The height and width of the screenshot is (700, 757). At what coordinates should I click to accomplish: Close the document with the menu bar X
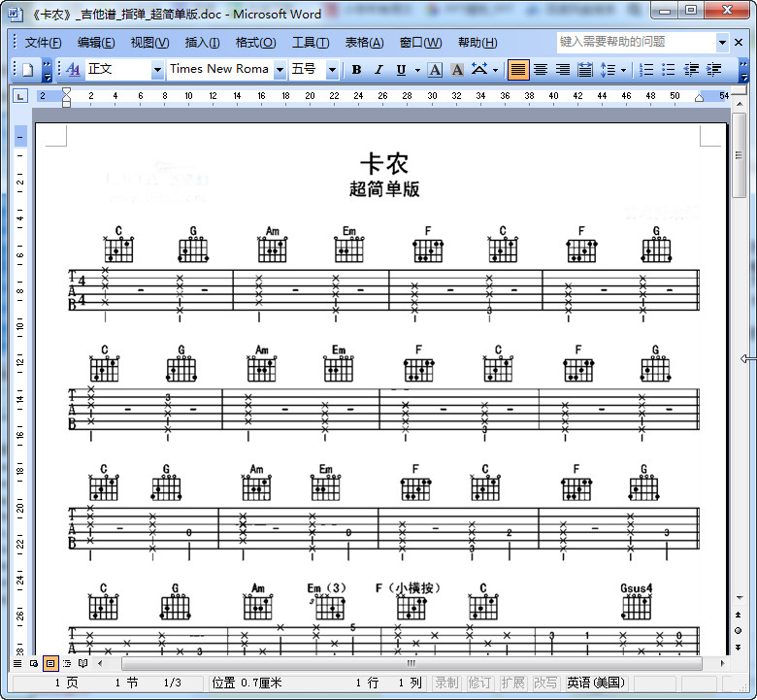point(739,43)
